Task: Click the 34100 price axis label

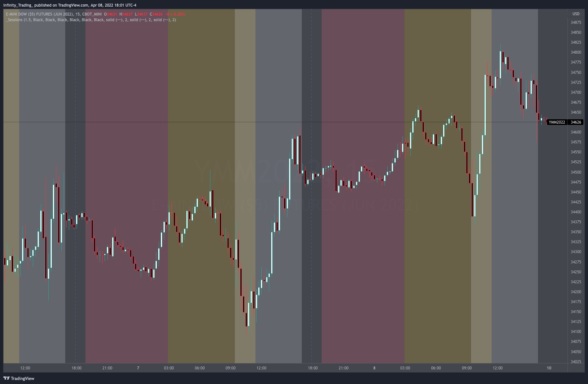Action: coord(576,332)
